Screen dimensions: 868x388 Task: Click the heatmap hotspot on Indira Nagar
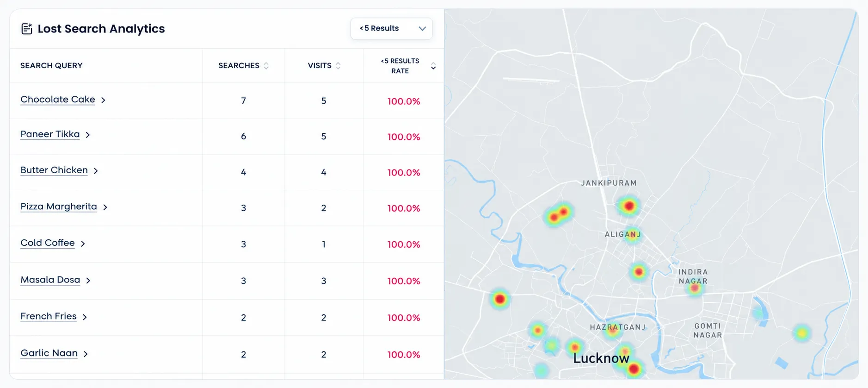click(695, 288)
